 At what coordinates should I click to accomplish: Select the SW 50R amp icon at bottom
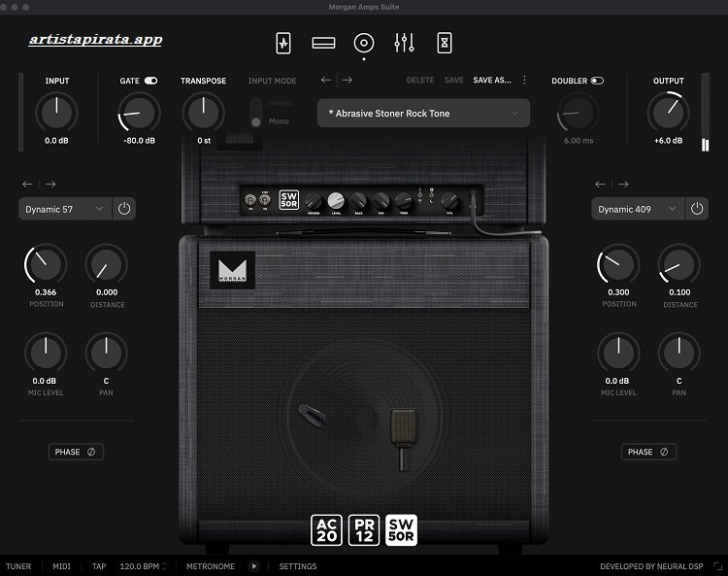tap(401, 530)
